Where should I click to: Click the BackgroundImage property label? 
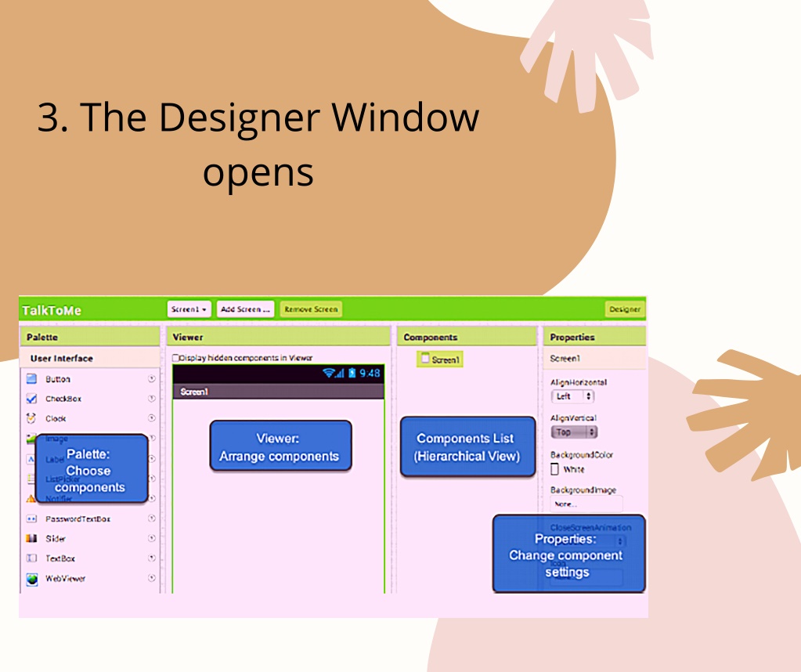pyautogui.click(x=583, y=490)
